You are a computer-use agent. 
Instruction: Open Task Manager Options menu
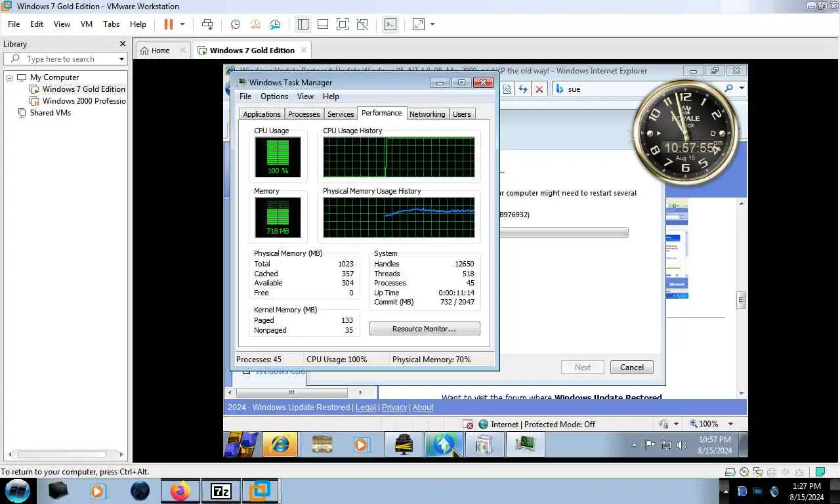tap(274, 96)
